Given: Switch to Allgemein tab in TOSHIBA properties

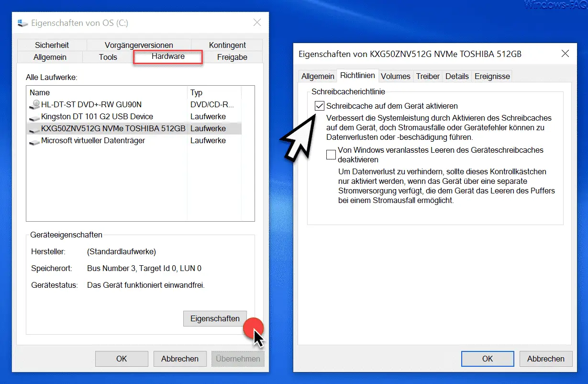Looking at the screenshot, I should [318, 76].
